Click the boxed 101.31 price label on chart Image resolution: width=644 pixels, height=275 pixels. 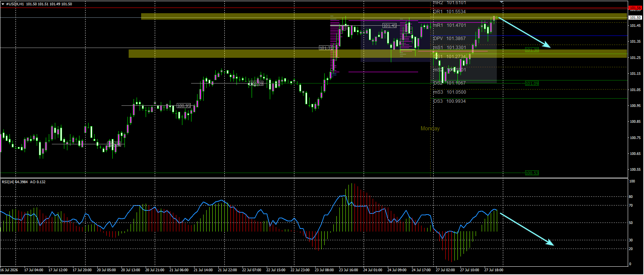coord(325,48)
